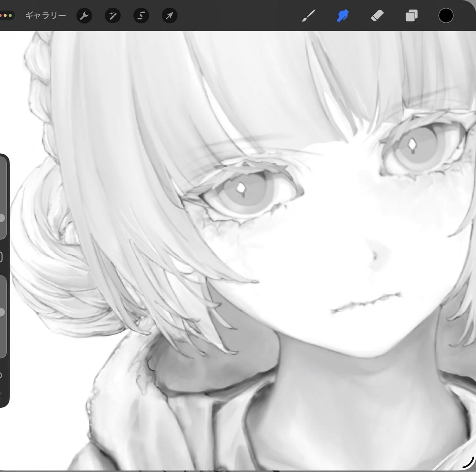Screen dimensions: 476x472
Task: Click the brush opacity slider handle
Action: tap(2, 312)
